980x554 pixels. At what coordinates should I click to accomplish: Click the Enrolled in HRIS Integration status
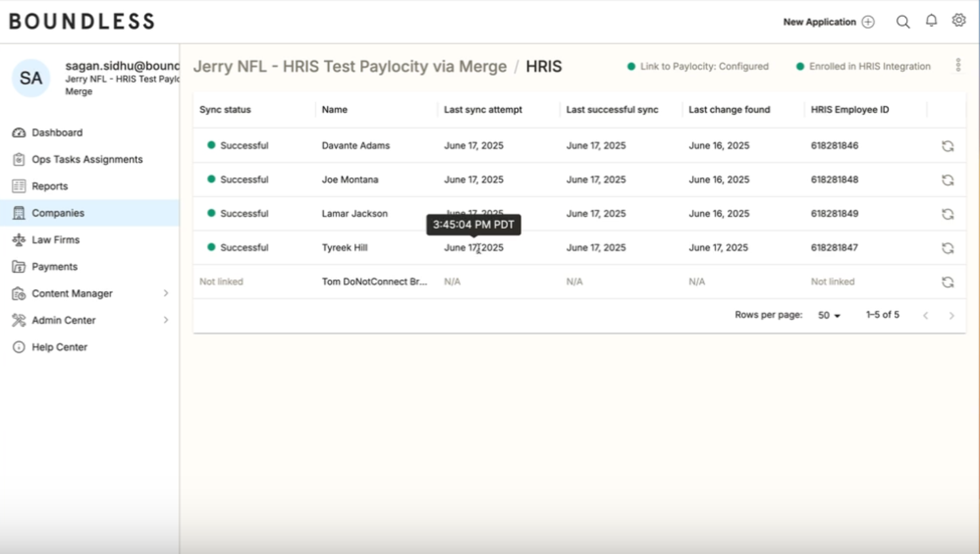(x=863, y=66)
